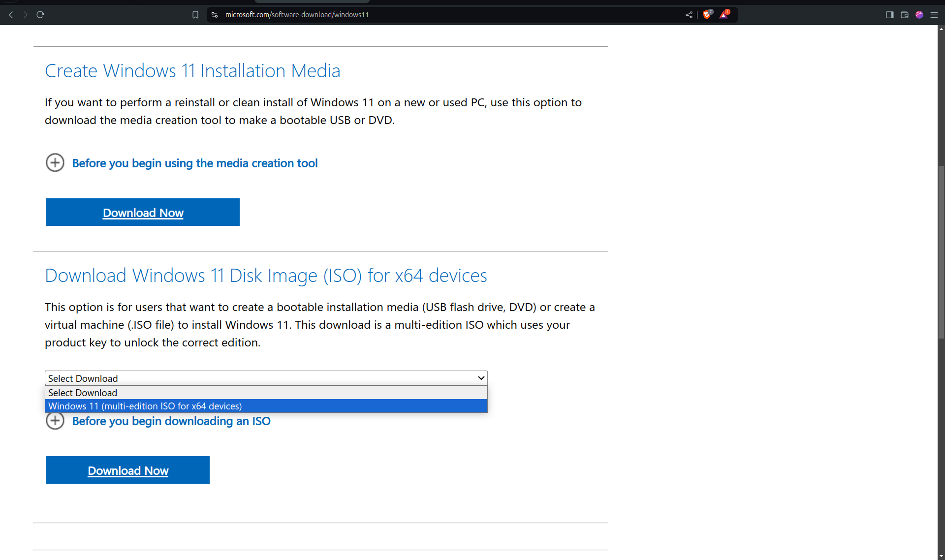
Task: Bookmark this page
Action: (x=195, y=15)
